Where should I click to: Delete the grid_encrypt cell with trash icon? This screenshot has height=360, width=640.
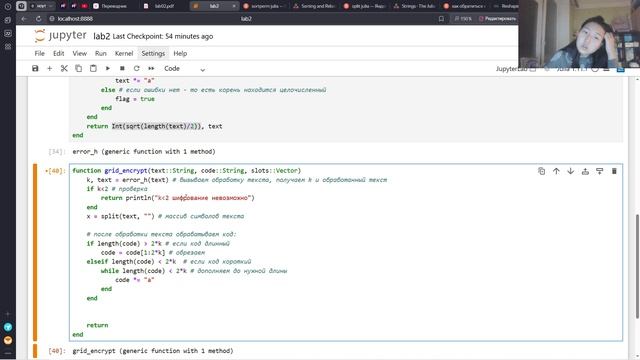point(614,171)
